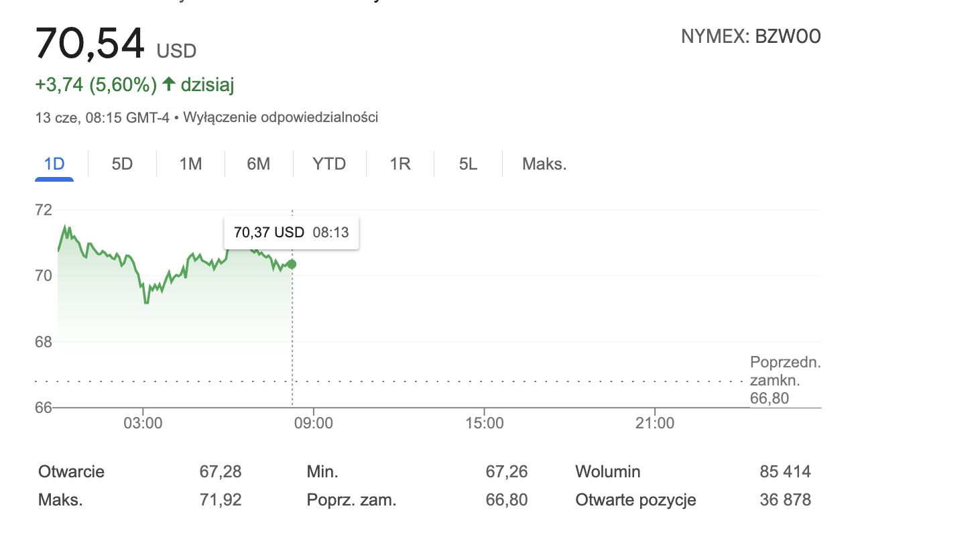
Task: Click the 03:00 time axis label
Action: 143,423
